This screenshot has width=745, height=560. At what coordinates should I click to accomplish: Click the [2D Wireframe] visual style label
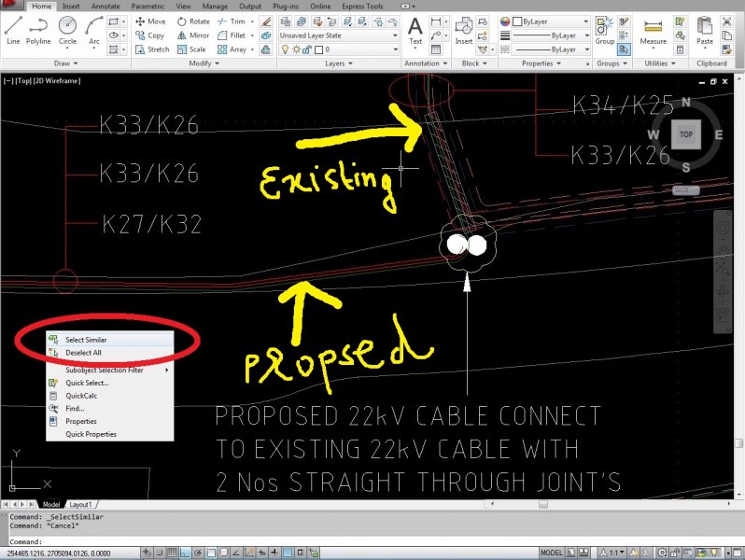pyautogui.click(x=57, y=81)
